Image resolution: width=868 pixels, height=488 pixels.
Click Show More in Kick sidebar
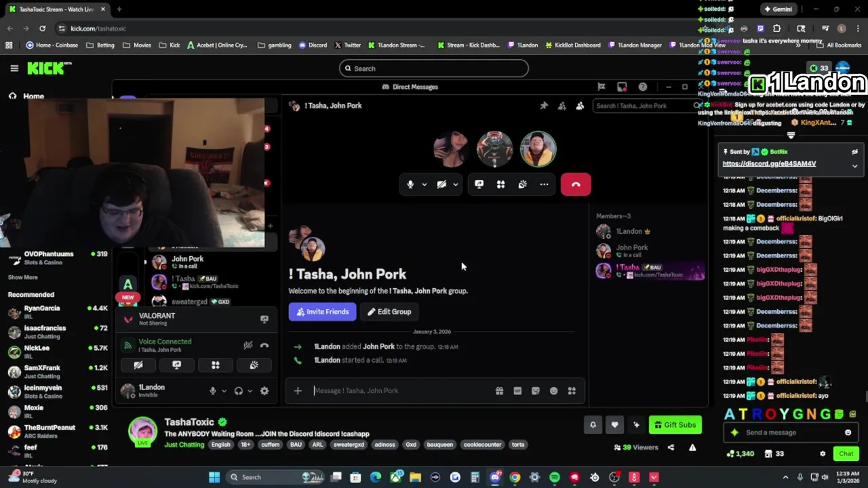pyautogui.click(x=23, y=277)
